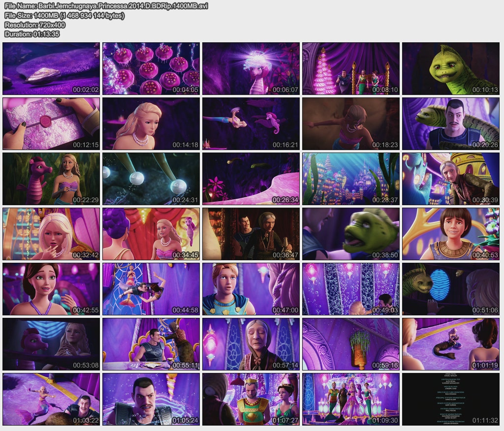Screen dimensions: 504x431
Task: Select the pink jellyfish thumbnail at 00:04:05
Action: coord(151,68)
